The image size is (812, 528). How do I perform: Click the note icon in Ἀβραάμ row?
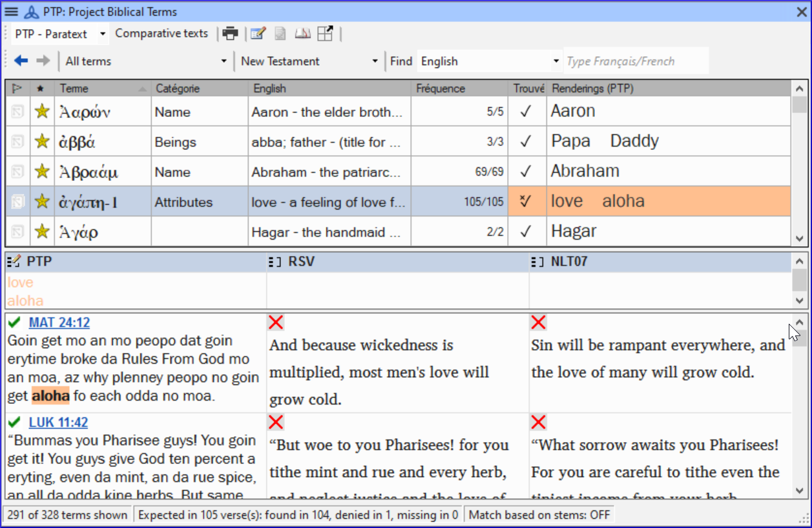coord(18,172)
